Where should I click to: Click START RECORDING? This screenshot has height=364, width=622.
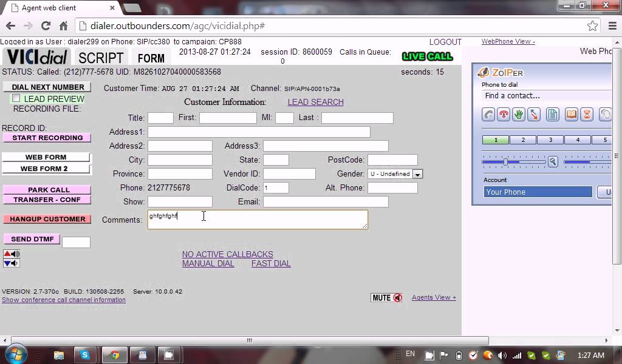[47, 138]
